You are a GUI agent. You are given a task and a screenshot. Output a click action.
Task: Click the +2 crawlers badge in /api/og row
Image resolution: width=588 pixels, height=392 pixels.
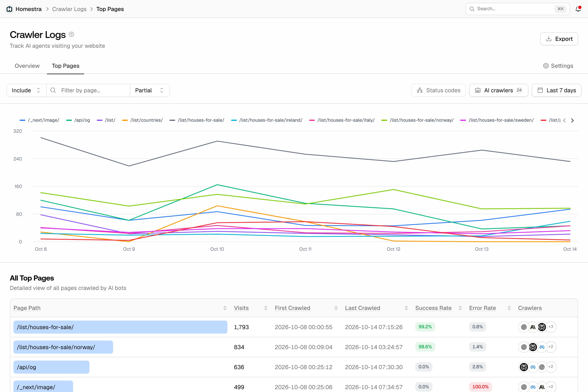coord(551,367)
